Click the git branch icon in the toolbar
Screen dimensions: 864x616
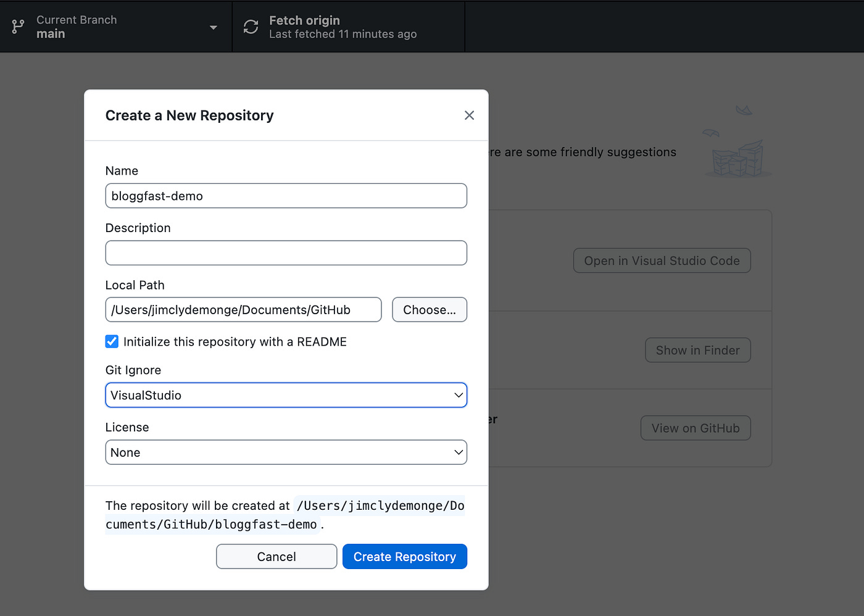coord(18,27)
